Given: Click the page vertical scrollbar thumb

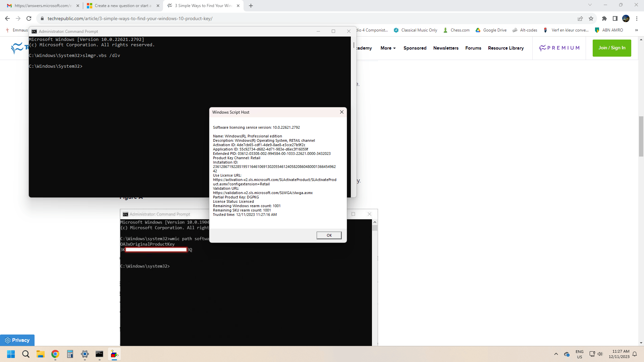Looking at the screenshot, I should click(x=641, y=136).
